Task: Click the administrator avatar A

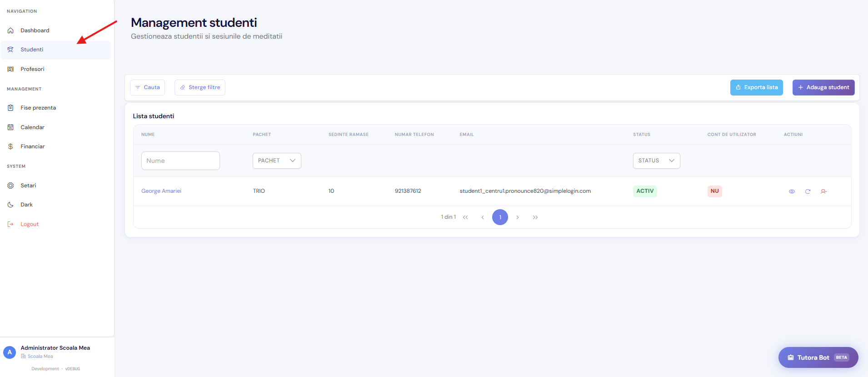Action: tap(10, 352)
